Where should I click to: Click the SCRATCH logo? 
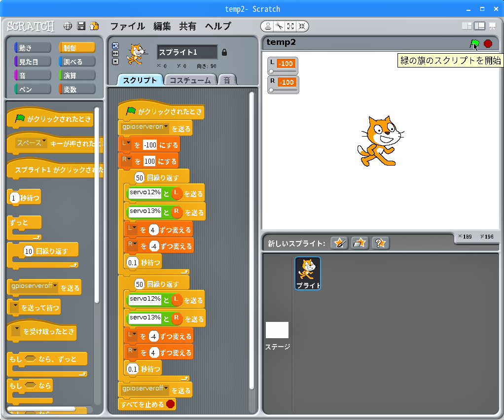point(31,26)
